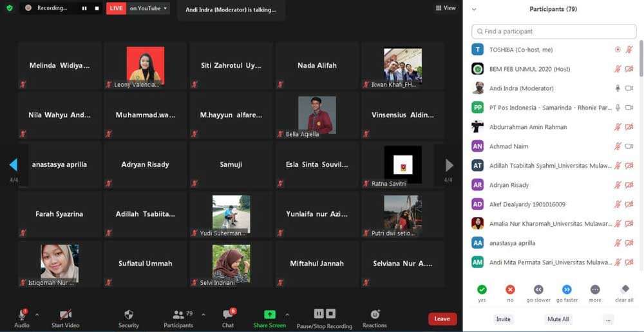This screenshot has height=332, width=644.
Task: Open the Security shield menu
Action: 129,318
